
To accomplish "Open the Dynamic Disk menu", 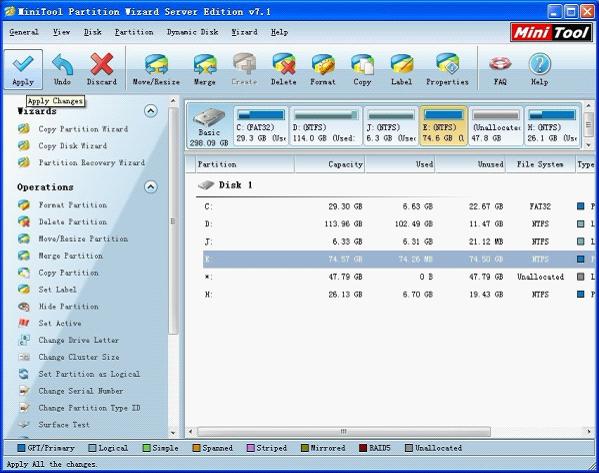I will pos(193,32).
